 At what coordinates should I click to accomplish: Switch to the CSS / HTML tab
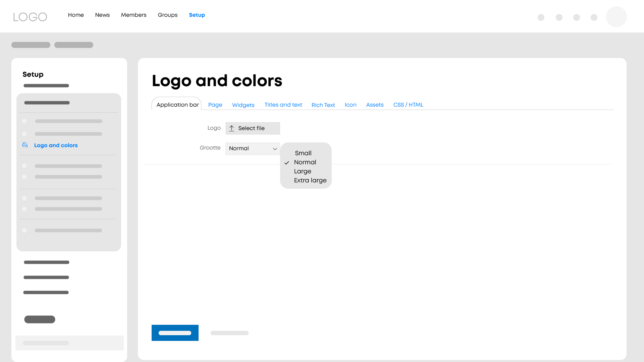[x=408, y=105]
